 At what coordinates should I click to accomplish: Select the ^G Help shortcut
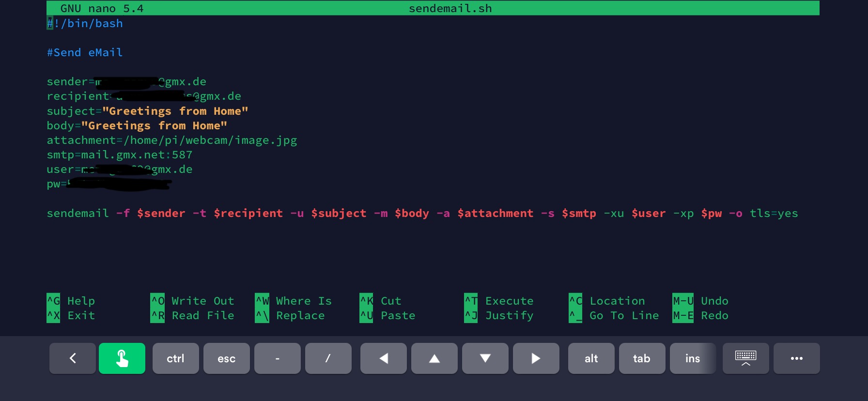tap(71, 301)
